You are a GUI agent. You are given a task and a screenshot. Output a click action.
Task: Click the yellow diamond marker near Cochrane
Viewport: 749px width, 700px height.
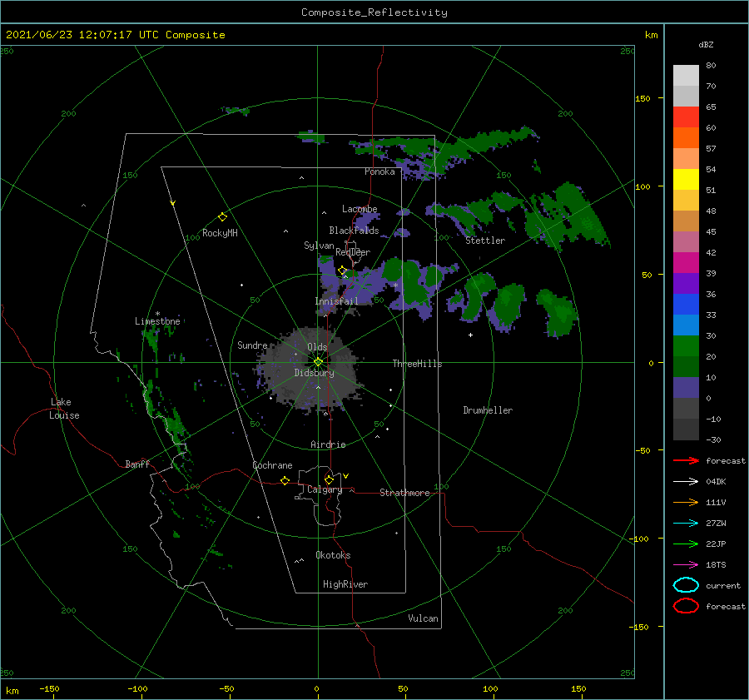point(285,480)
